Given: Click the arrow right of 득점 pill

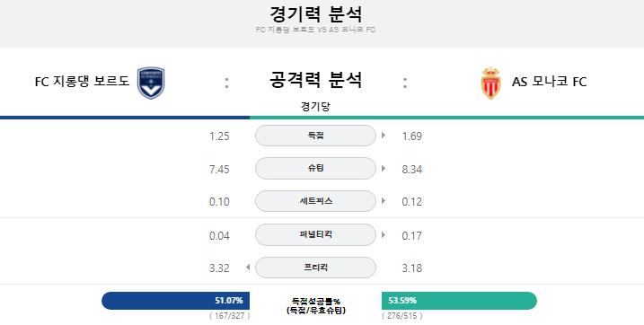Looking at the screenshot, I should coord(384,135).
